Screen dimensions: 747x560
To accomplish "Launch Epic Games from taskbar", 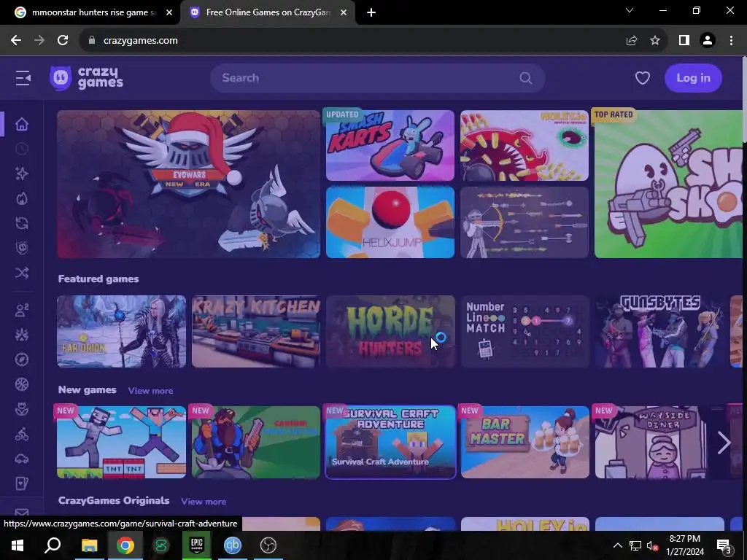I will (x=197, y=545).
